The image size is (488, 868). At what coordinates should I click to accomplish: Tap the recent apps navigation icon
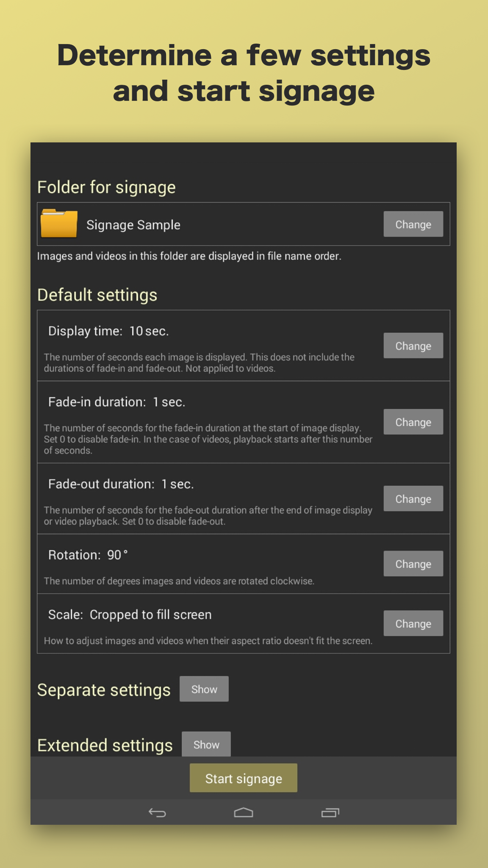pos(330,812)
